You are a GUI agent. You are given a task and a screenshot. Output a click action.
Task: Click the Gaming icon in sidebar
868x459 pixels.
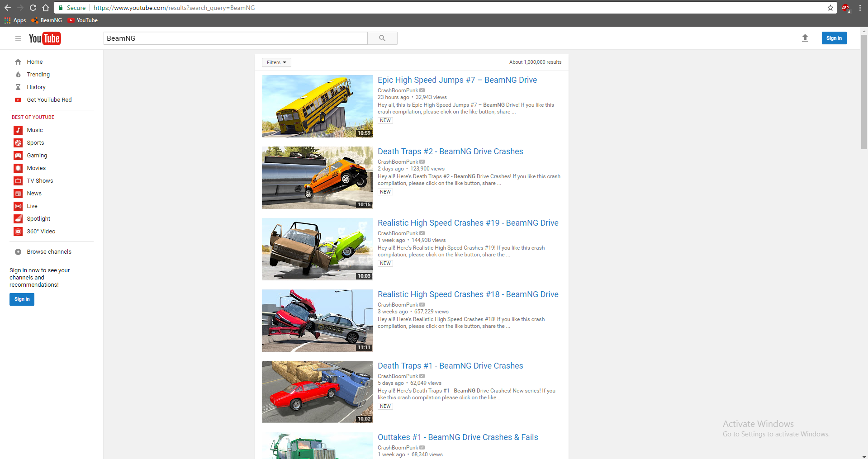(x=18, y=156)
